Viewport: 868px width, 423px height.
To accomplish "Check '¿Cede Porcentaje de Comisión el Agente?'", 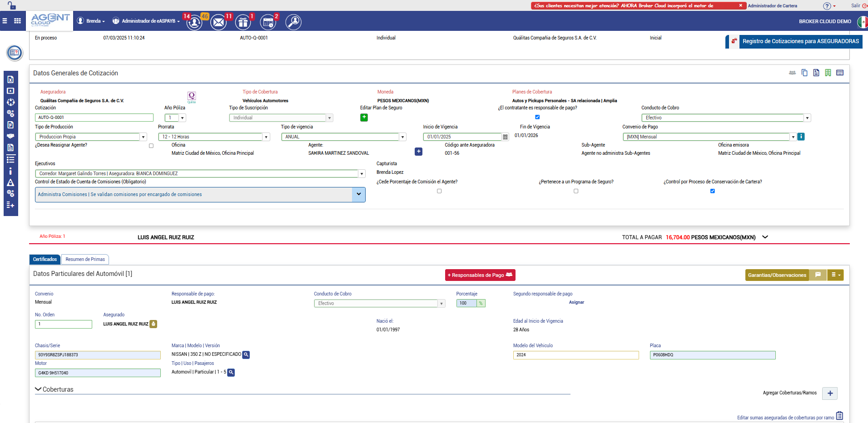I will coord(439,191).
